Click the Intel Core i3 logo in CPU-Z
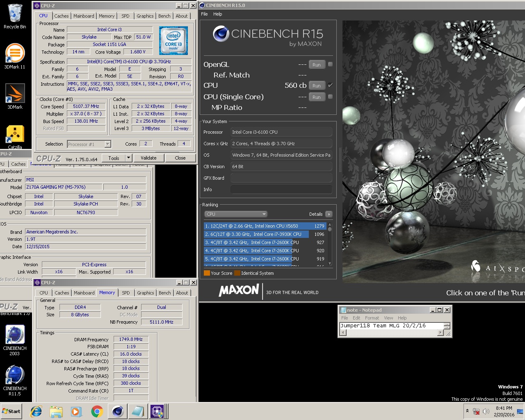The image size is (525, 420). (173, 41)
